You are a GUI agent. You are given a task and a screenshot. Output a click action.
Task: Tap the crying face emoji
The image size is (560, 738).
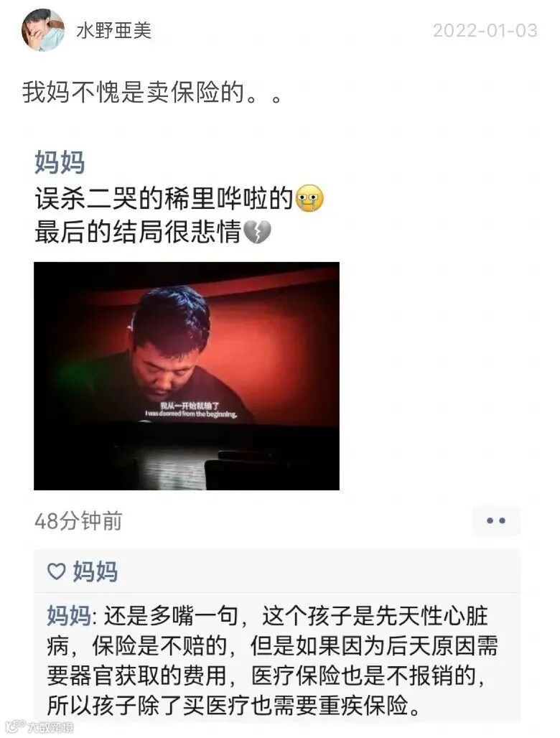coord(309,198)
